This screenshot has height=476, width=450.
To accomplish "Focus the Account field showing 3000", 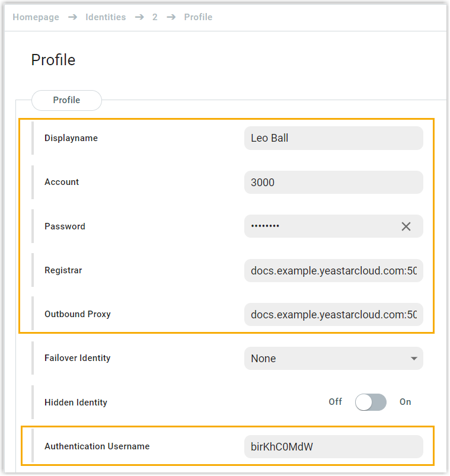I will [333, 183].
